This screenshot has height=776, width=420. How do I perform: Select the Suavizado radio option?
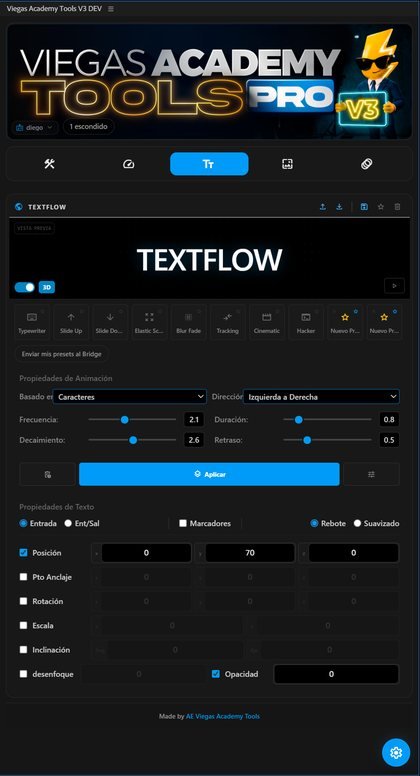pyautogui.click(x=357, y=524)
